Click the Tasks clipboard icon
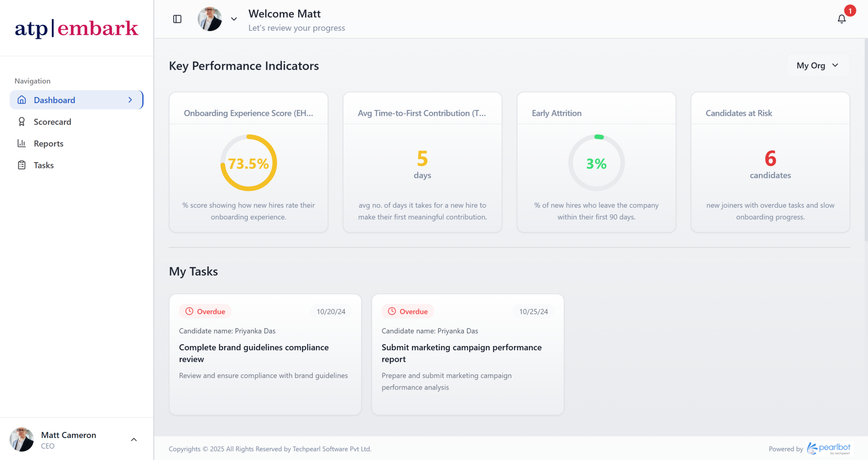868x460 pixels. coord(22,165)
